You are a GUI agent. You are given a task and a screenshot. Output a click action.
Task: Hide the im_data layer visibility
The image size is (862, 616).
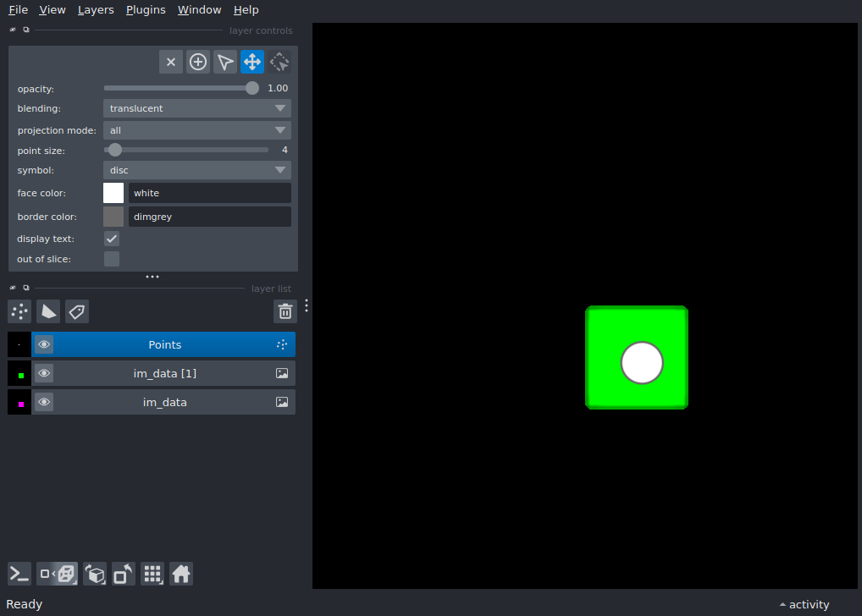coord(44,402)
